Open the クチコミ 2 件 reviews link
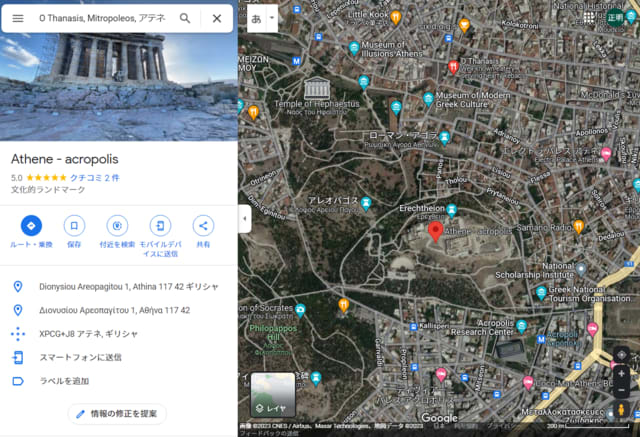This screenshot has height=437, width=640. click(x=95, y=177)
